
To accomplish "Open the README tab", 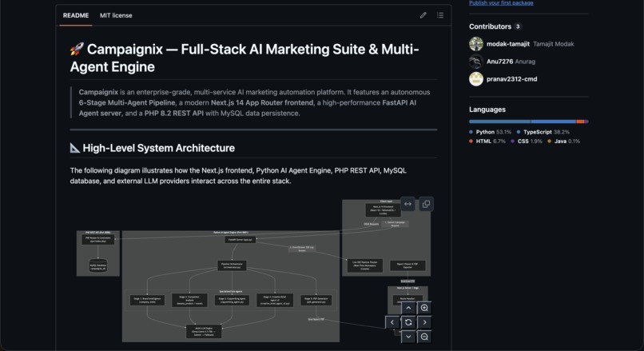I will tap(76, 16).
